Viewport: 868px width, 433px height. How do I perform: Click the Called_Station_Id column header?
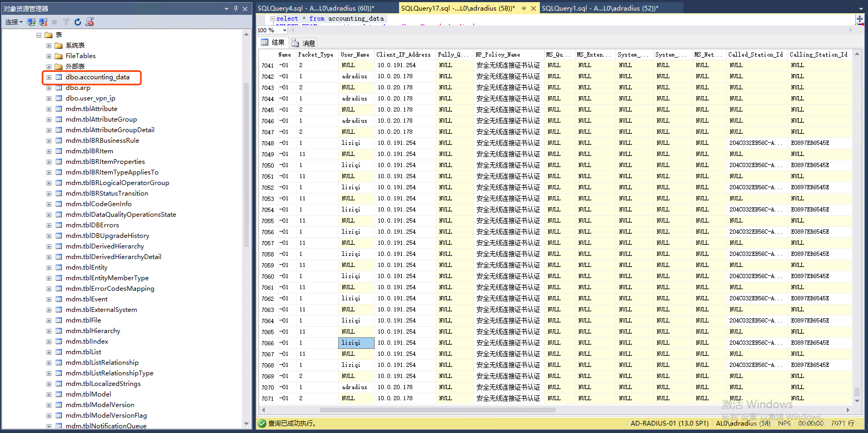click(x=756, y=54)
